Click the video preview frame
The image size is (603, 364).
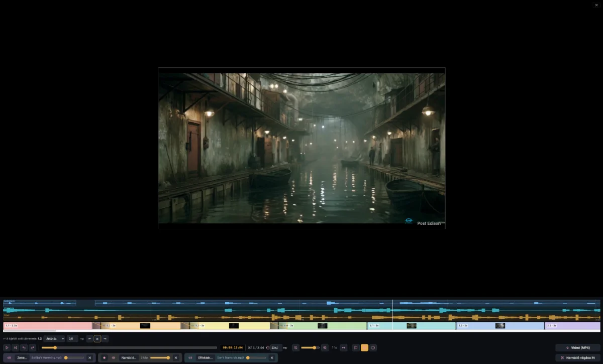(x=301, y=148)
